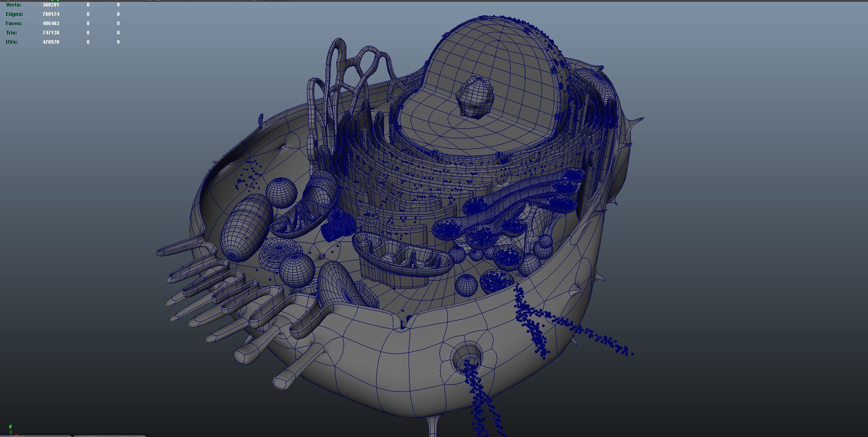Click the 'Edges:' poly count label
Screen dimensions: 868x437
point(14,14)
